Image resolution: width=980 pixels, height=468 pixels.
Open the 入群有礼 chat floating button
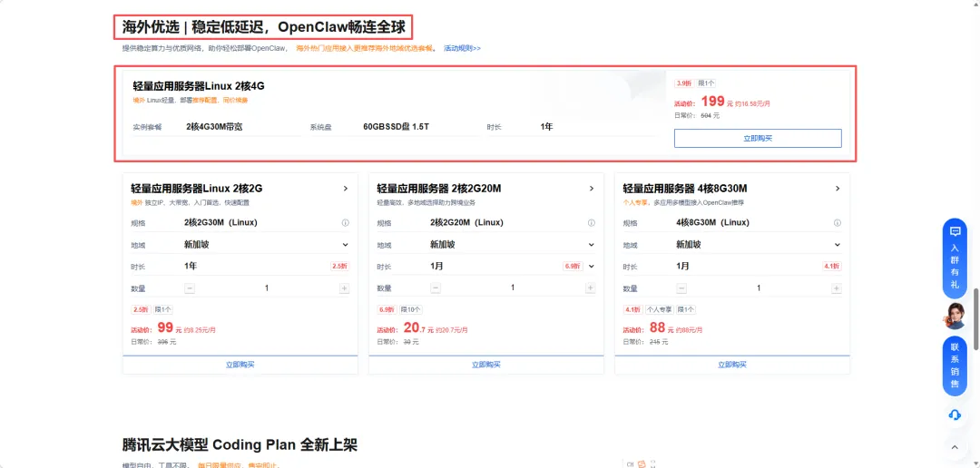click(x=955, y=258)
